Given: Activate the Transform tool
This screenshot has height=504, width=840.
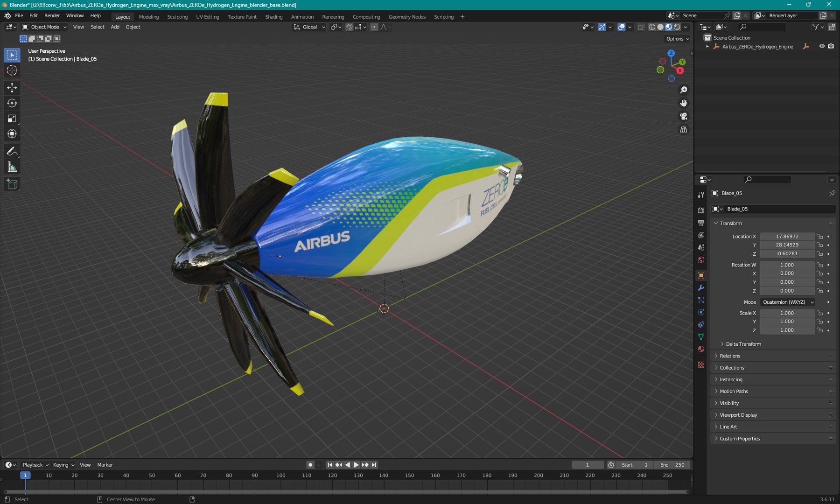Looking at the screenshot, I should [12, 134].
